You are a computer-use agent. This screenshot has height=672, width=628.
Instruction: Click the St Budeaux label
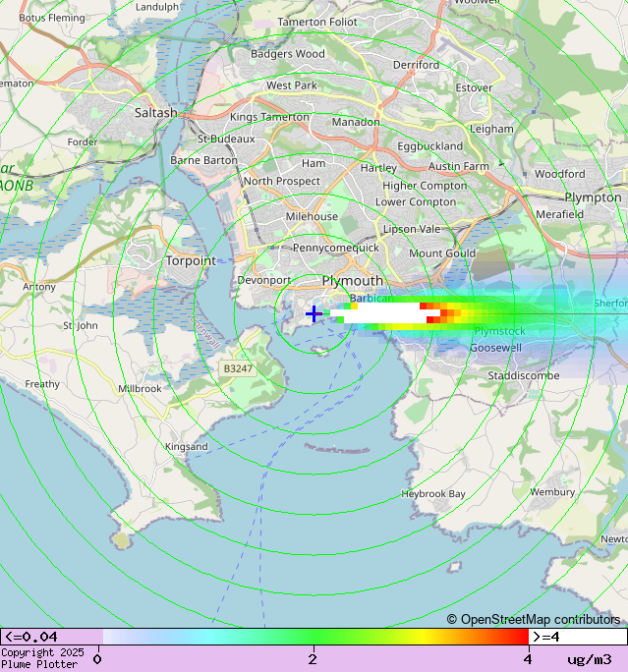[226, 139]
